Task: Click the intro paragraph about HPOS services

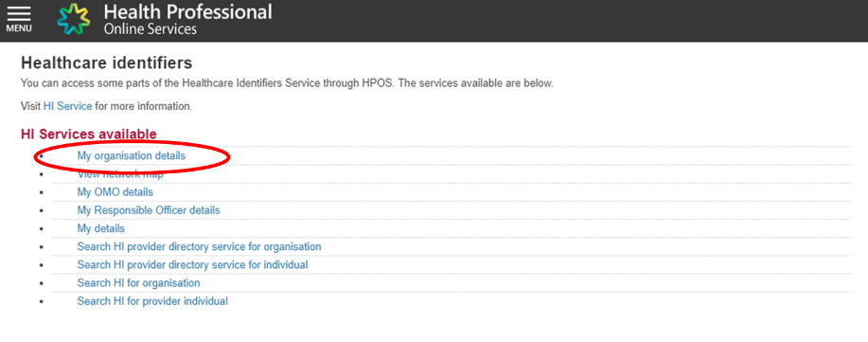Action: [x=287, y=83]
